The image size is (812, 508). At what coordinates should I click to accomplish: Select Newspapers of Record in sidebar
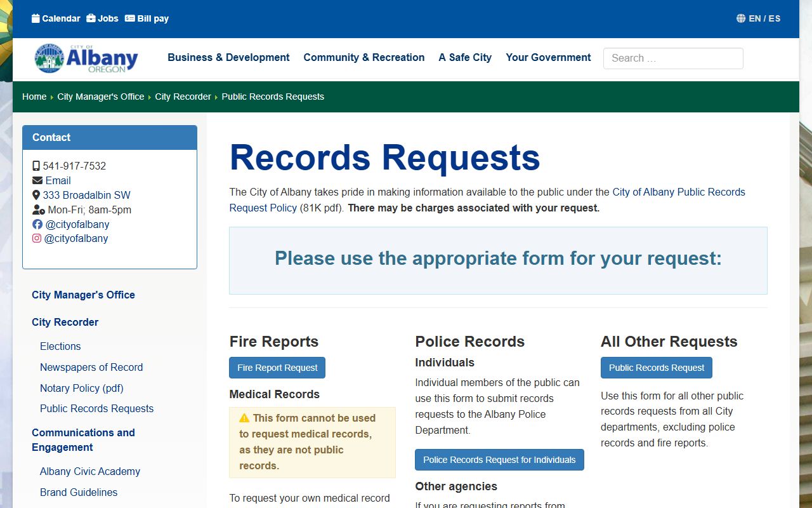[x=91, y=367]
